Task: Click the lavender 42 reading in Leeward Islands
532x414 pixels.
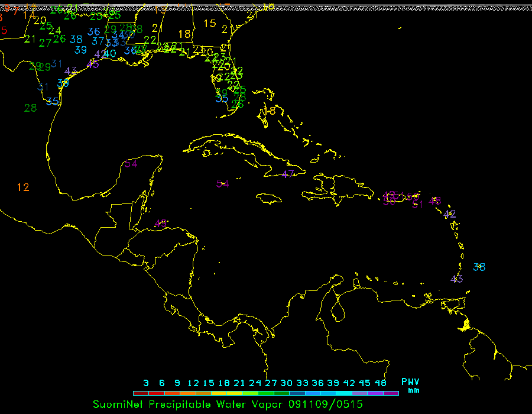Action: [450, 214]
